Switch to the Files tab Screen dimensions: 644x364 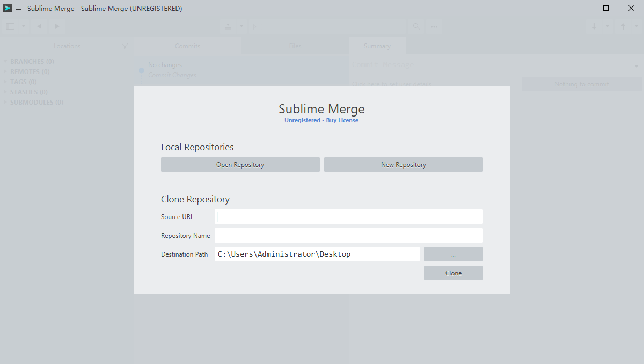(x=295, y=46)
